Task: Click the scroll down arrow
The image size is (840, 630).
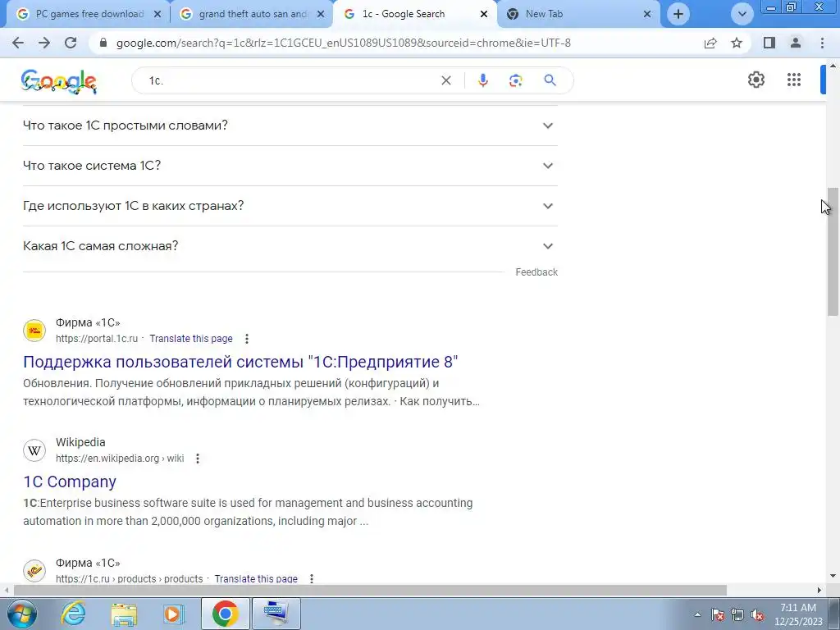Action: coord(833,577)
